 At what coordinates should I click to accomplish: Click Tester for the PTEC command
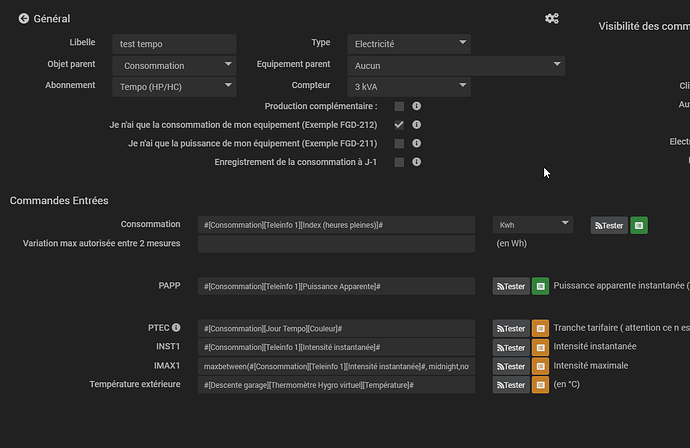tap(511, 329)
